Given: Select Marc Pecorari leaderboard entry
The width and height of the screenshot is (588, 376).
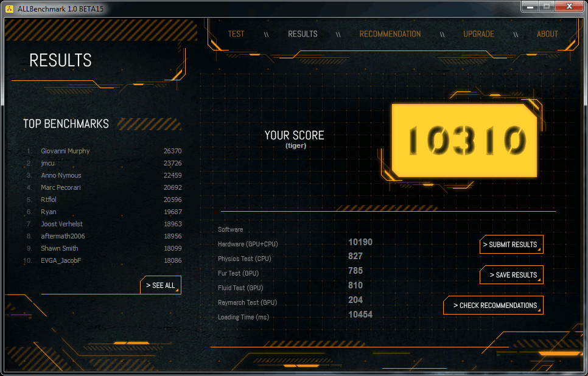Looking at the screenshot, I should [61, 187].
